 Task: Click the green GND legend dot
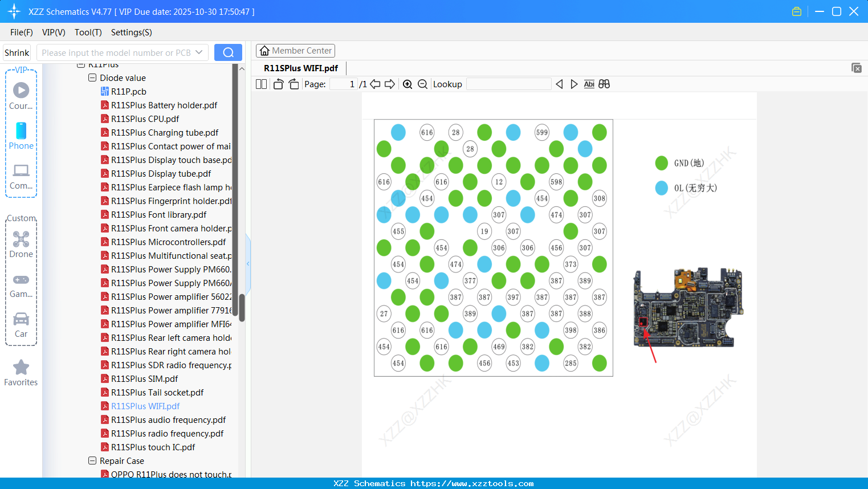coord(662,163)
